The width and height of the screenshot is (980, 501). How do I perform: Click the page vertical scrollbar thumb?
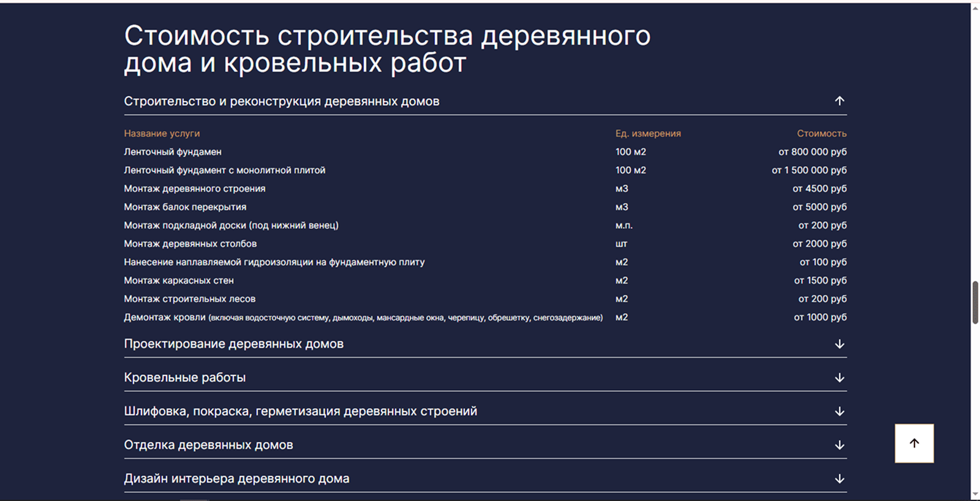(975, 303)
